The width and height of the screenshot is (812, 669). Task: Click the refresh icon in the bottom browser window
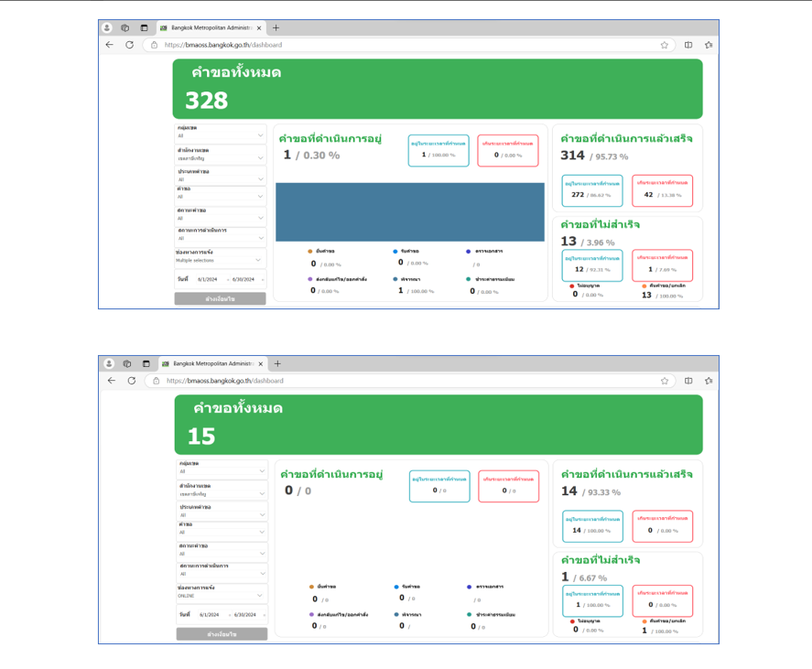click(x=131, y=381)
